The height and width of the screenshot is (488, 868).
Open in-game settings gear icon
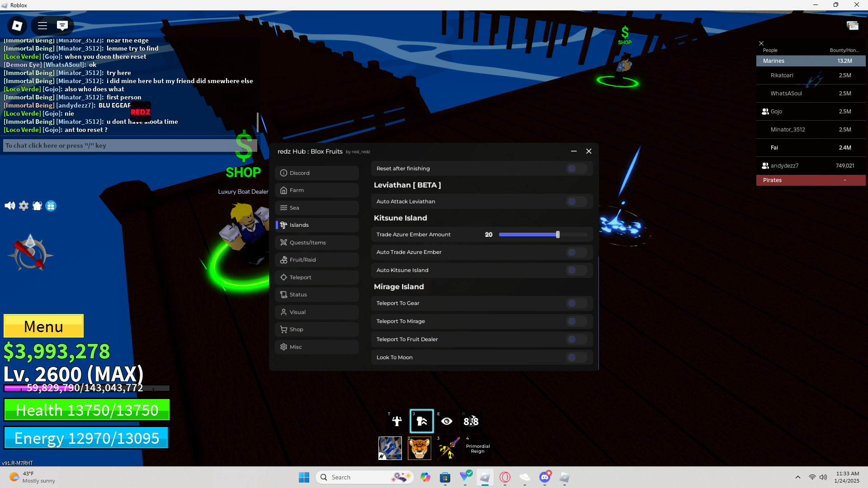coord(24,206)
